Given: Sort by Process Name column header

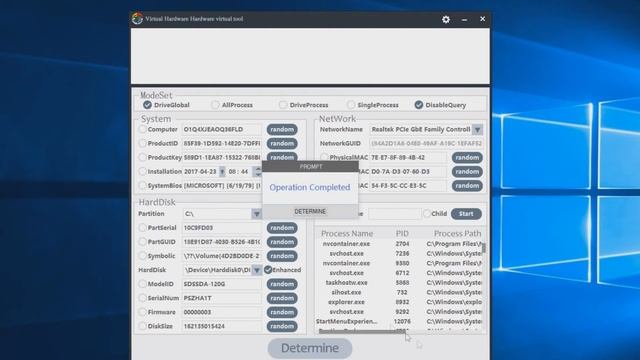Looking at the screenshot, I should (347, 233).
